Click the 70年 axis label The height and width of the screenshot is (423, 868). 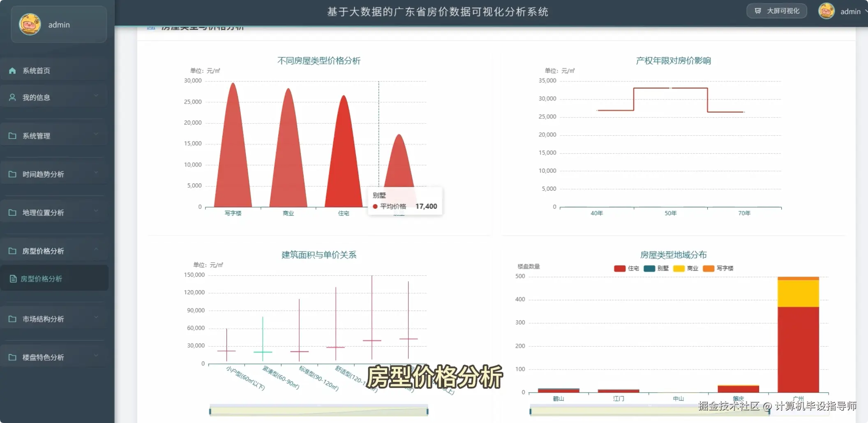[744, 213]
